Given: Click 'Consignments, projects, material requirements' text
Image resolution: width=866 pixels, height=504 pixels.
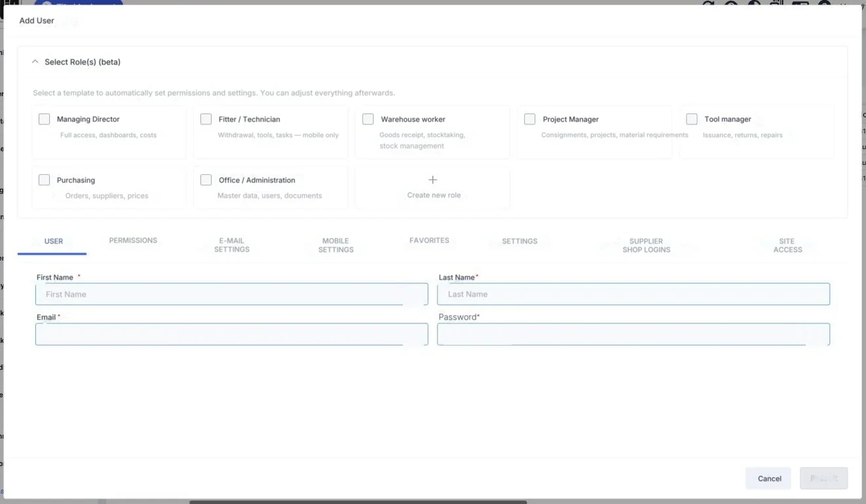Looking at the screenshot, I should [x=614, y=135].
